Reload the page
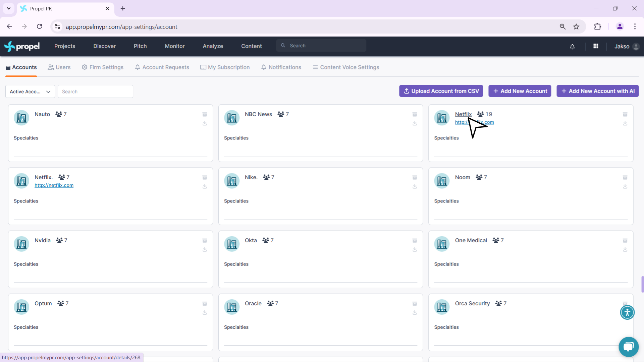The width and height of the screenshot is (644, 362). pyautogui.click(x=39, y=26)
